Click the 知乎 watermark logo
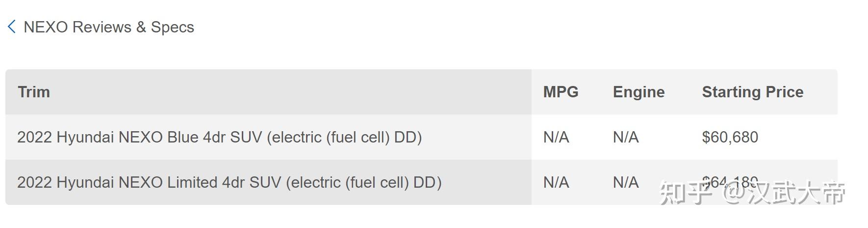Screen dimensions: 868x228 tap(686, 193)
